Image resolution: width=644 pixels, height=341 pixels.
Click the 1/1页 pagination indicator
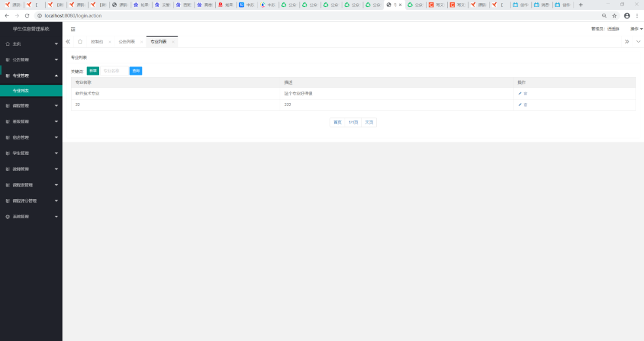click(x=353, y=122)
